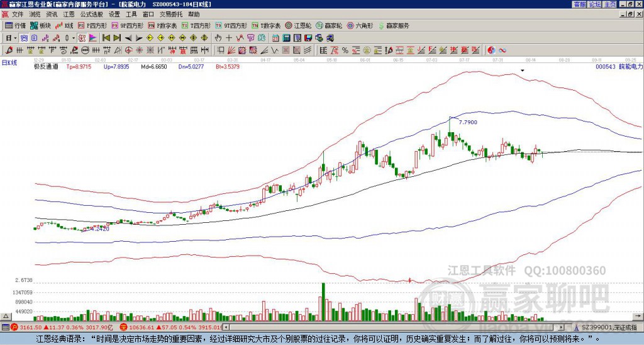The width and height of the screenshot is (644, 345).
Task: Jump to first bar icon
Action: click(x=106, y=38)
